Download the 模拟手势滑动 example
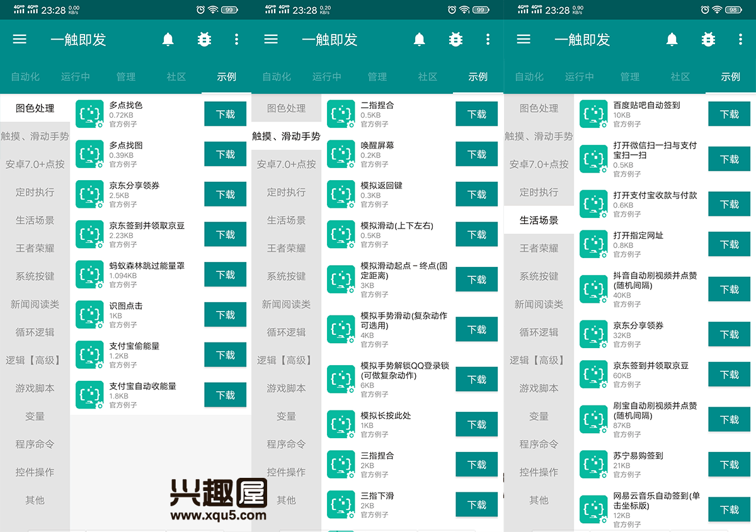This screenshot has width=756, height=532. coord(477,329)
